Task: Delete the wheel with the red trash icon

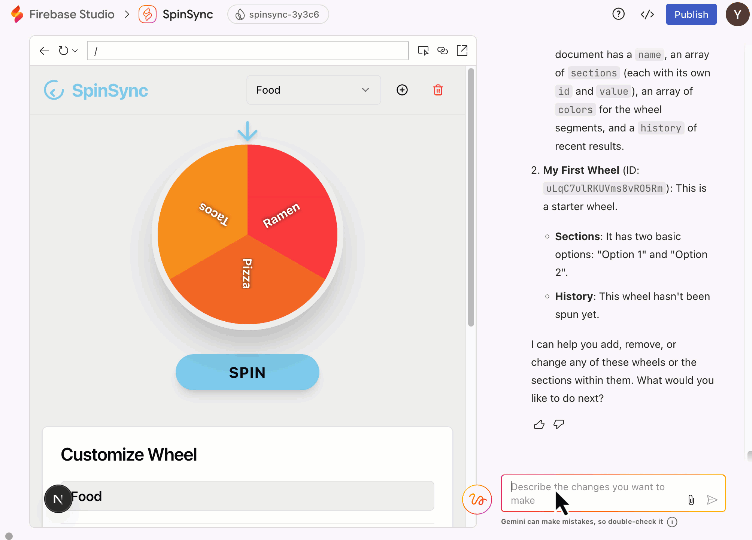Action: tap(438, 90)
